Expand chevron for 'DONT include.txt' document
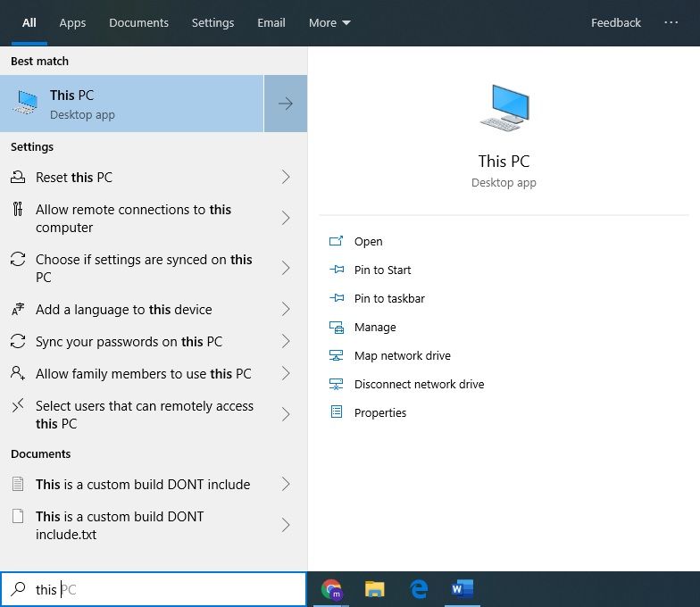The height and width of the screenshot is (607, 700). tap(286, 525)
